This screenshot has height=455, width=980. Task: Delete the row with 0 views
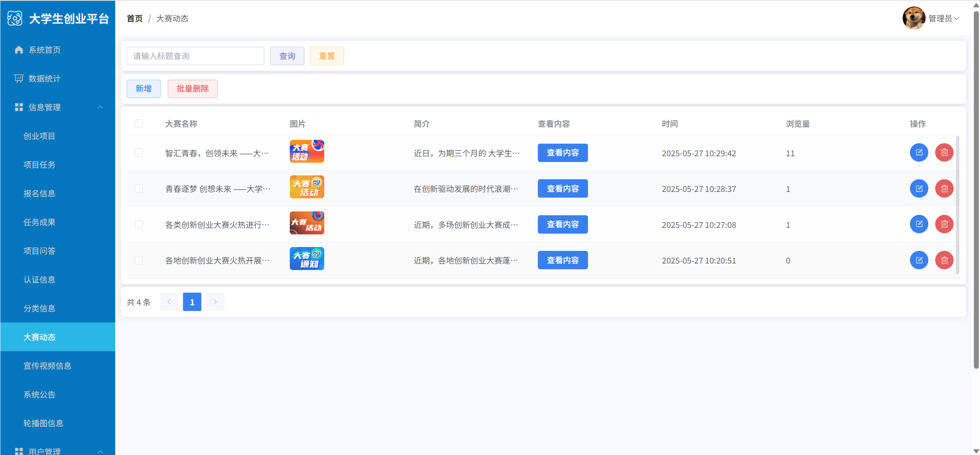coord(944,260)
